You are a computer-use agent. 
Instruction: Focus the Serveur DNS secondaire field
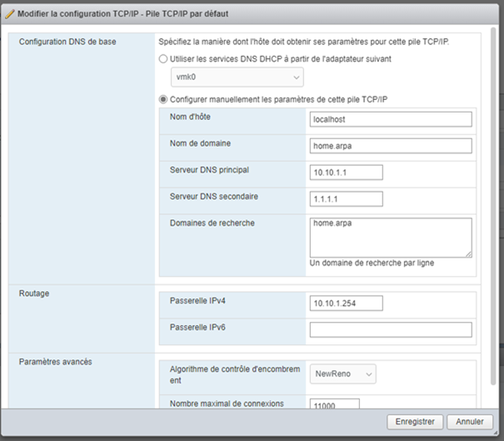click(x=346, y=199)
